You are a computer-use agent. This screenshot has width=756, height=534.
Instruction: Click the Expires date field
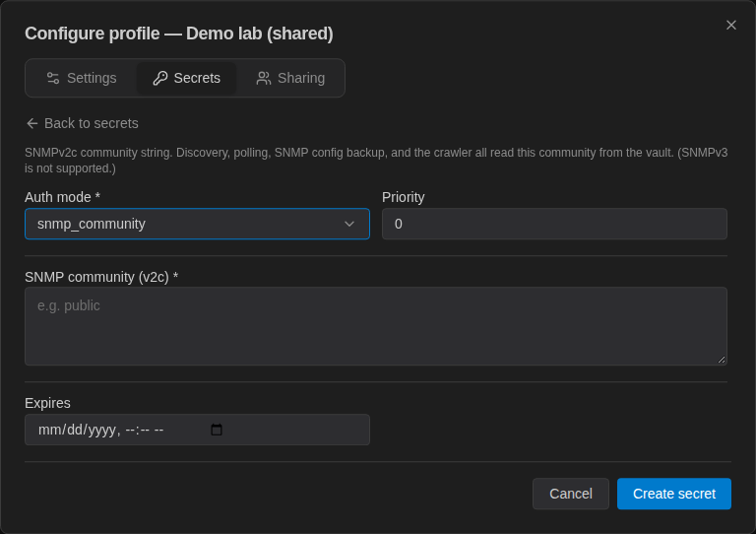(197, 430)
